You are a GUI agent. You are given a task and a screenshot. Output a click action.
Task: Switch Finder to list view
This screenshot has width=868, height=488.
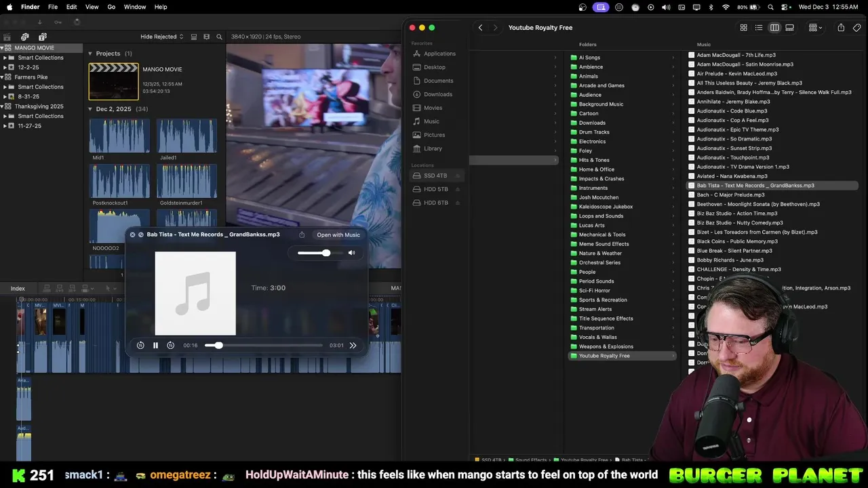pos(759,28)
